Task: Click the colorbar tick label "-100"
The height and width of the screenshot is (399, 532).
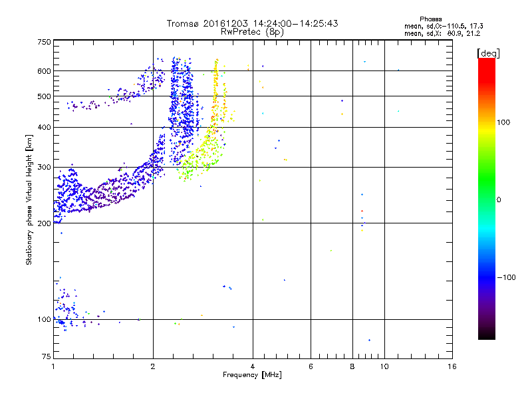Action: pos(507,277)
